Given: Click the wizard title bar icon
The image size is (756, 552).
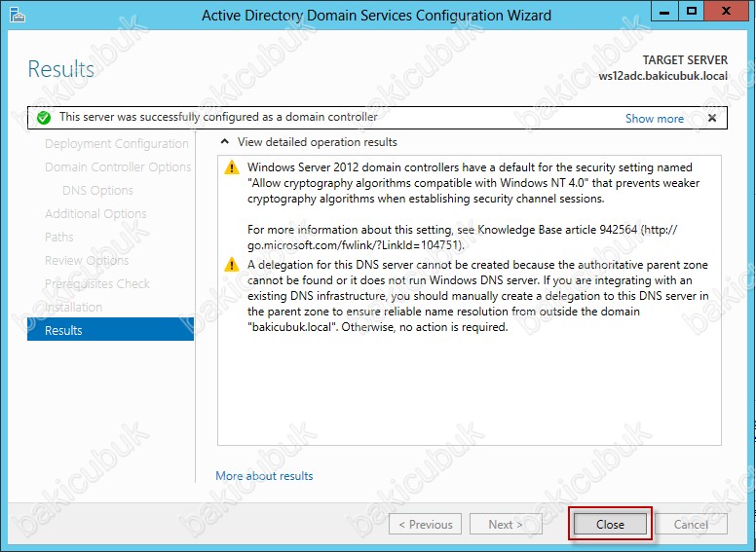Looking at the screenshot, I should (x=17, y=15).
